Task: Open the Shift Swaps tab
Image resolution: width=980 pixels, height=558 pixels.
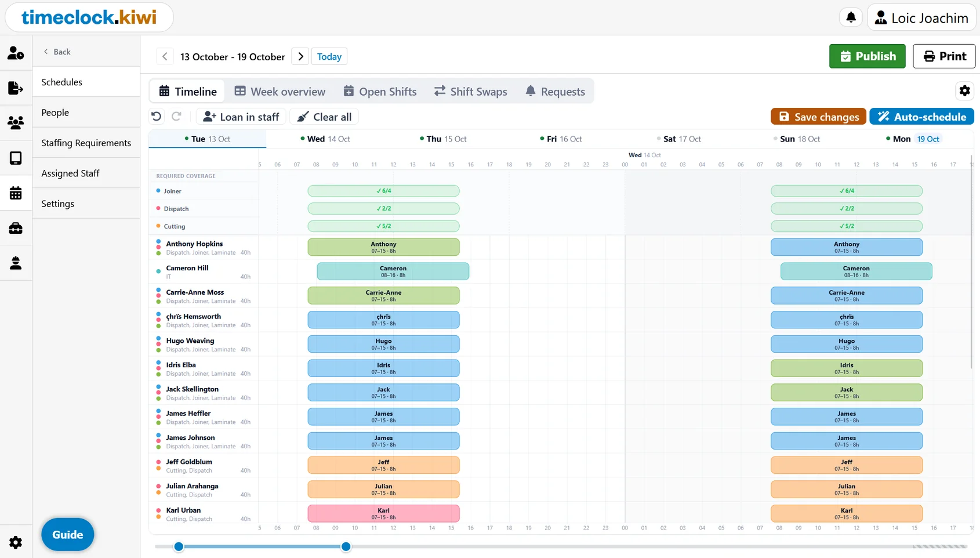Action: click(470, 91)
